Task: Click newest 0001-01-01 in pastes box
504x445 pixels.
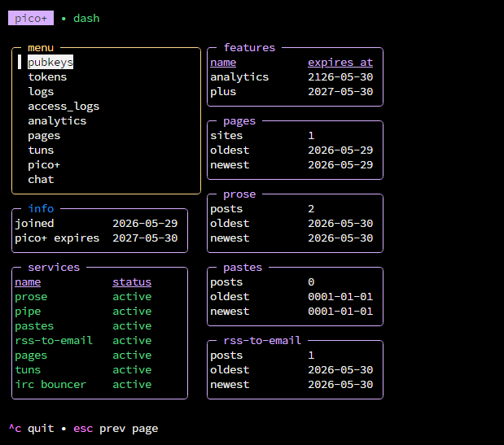Action: coord(340,311)
